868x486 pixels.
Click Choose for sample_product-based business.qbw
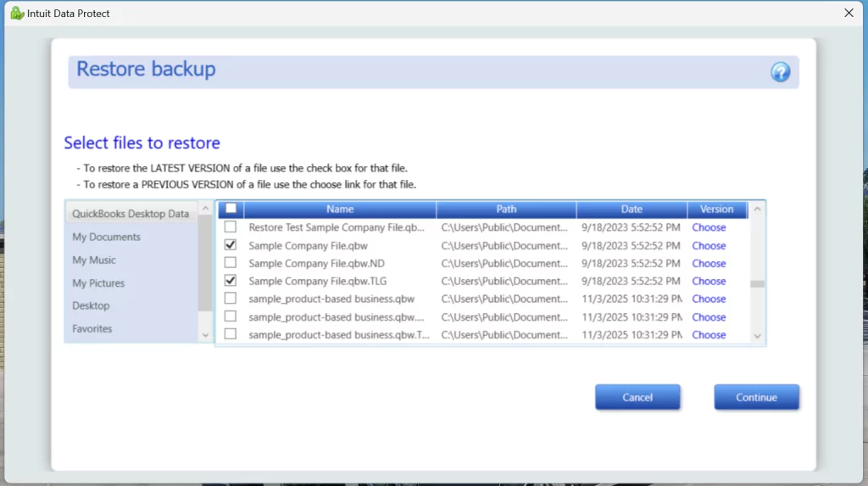click(709, 299)
